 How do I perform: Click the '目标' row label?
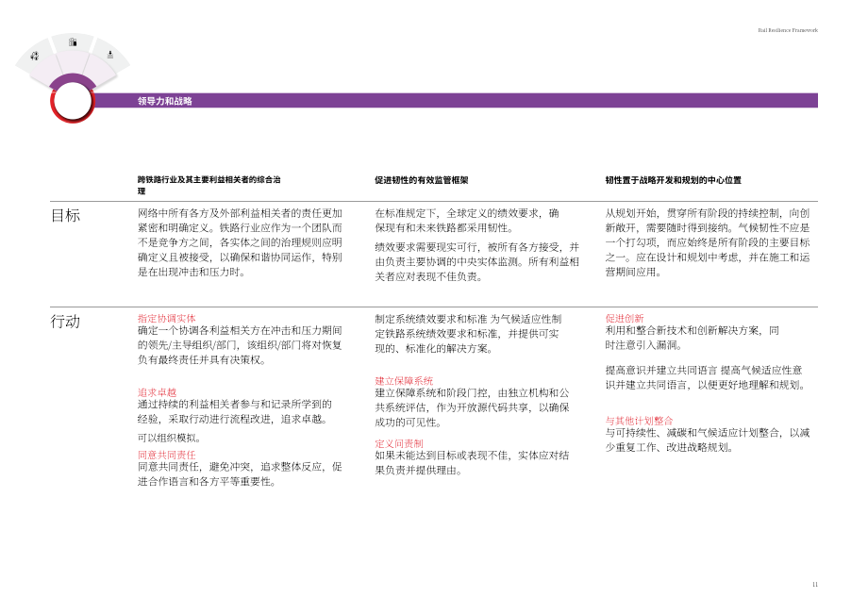point(65,215)
